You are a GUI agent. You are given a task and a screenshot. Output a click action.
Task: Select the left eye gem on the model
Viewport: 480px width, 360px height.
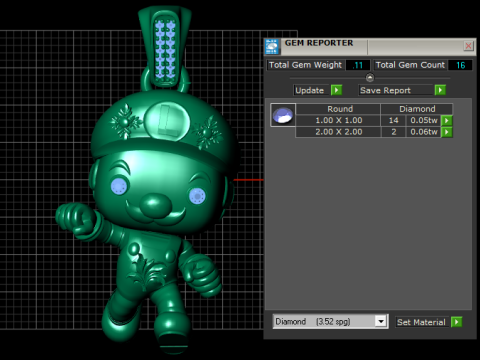pos(119,186)
